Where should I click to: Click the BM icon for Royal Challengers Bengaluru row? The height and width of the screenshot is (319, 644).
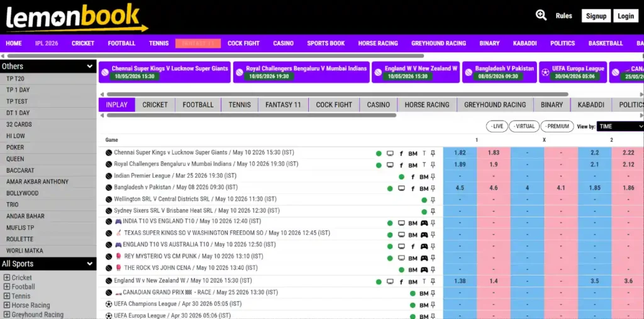(x=413, y=165)
